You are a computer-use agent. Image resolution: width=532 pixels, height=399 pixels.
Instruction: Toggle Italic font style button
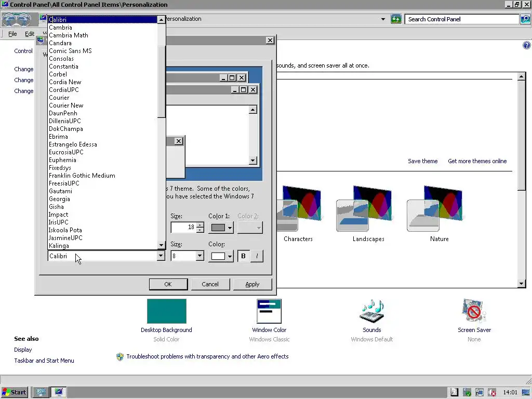pyautogui.click(x=257, y=256)
